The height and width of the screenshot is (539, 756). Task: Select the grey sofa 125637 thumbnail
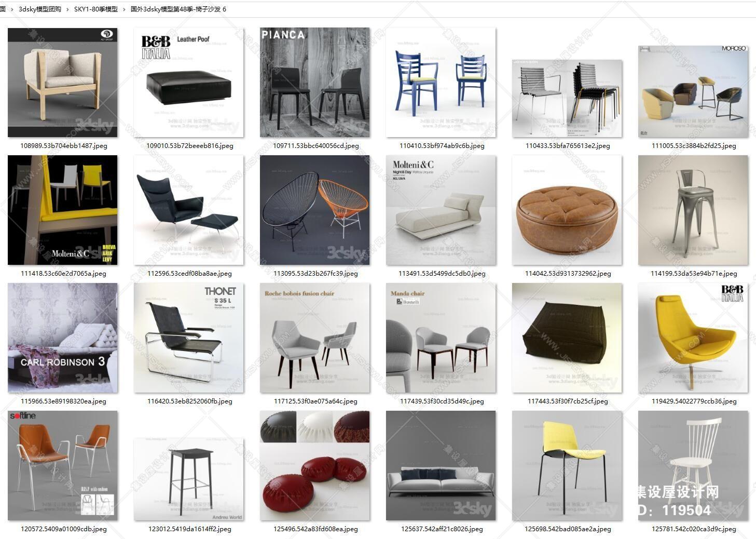click(441, 466)
